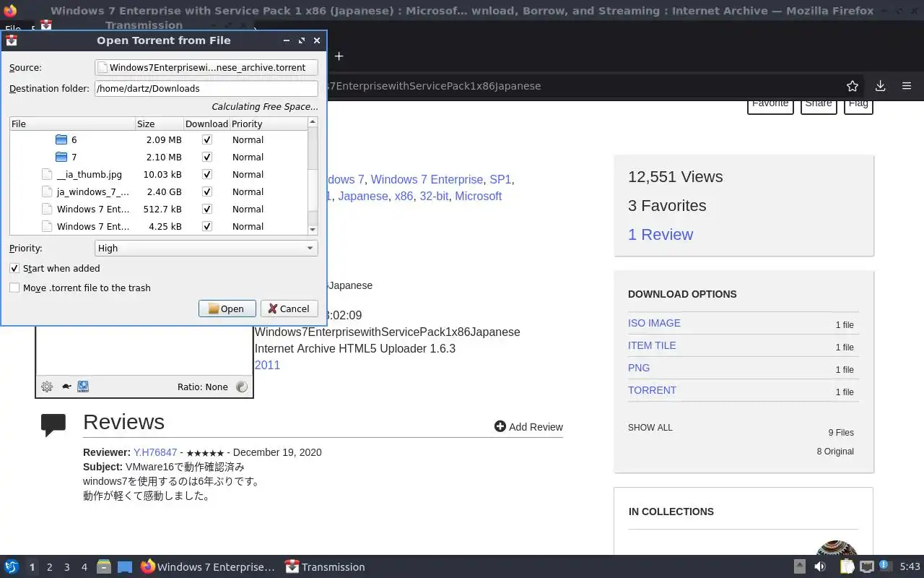Click the Destination folder path field

pyautogui.click(x=206, y=88)
